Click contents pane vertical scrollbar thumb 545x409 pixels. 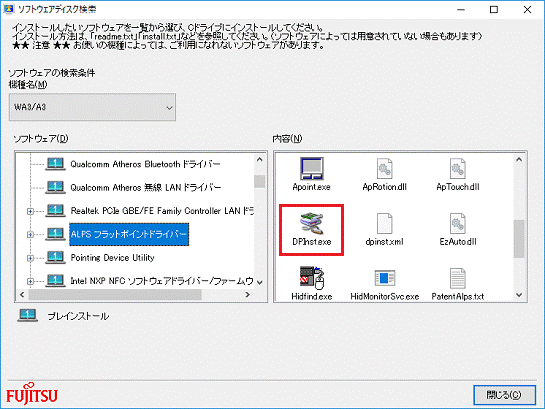point(519,239)
